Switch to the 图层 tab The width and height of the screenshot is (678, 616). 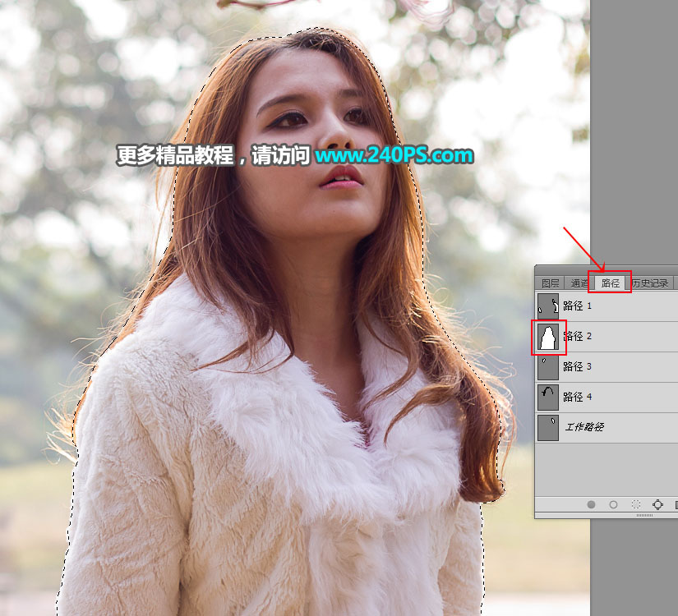(551, 283)
